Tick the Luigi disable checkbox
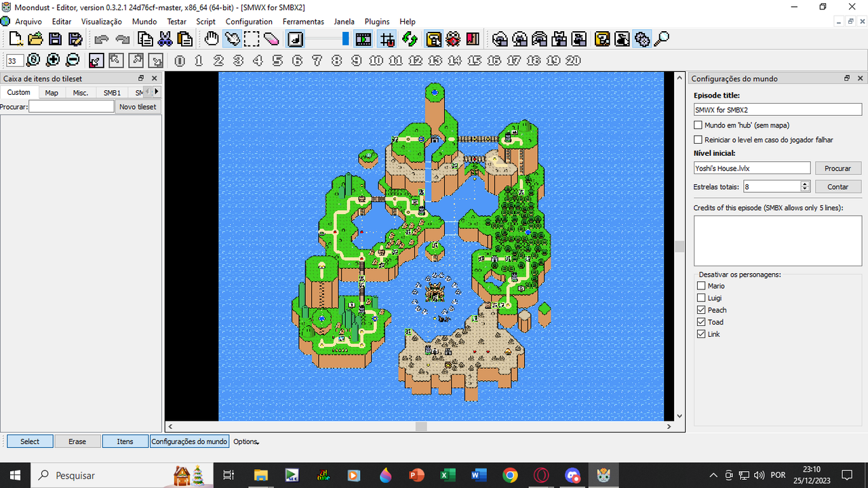This screenshot has width=868, height=488. pyautogui.click(x=701, y=298)
